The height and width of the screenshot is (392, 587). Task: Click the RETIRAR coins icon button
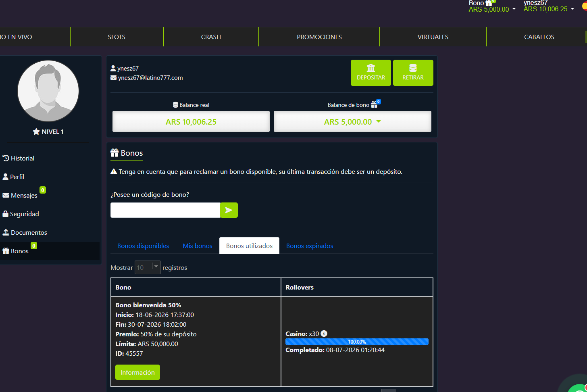click(413, 73)
